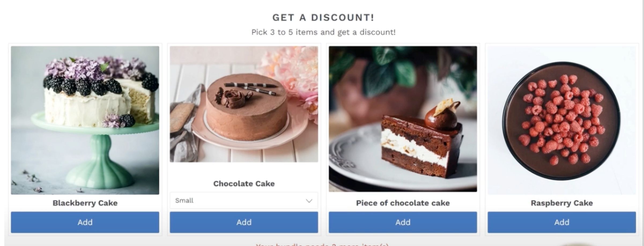
Task: Click the bundle needs more items message
Action: [x=322, y=244]
